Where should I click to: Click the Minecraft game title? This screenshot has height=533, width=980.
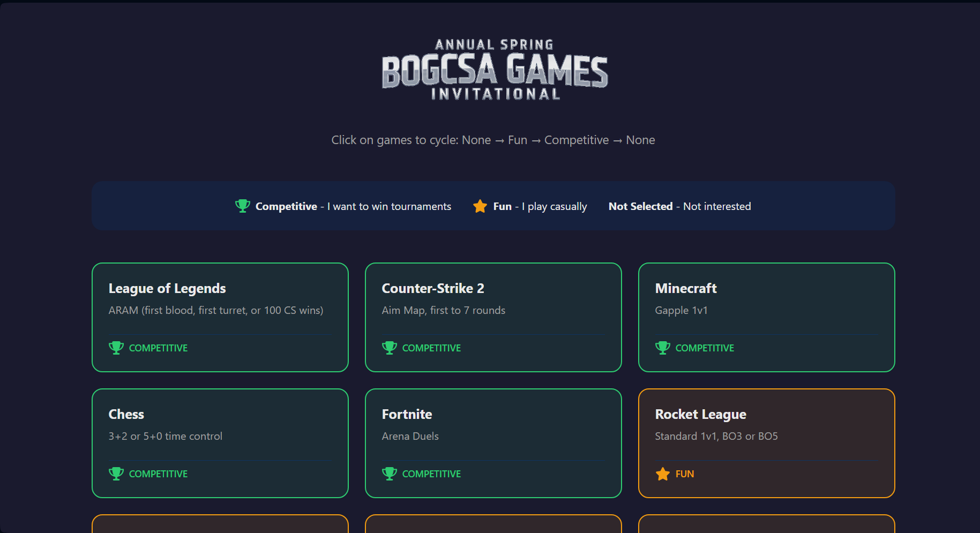click(685, 288)
